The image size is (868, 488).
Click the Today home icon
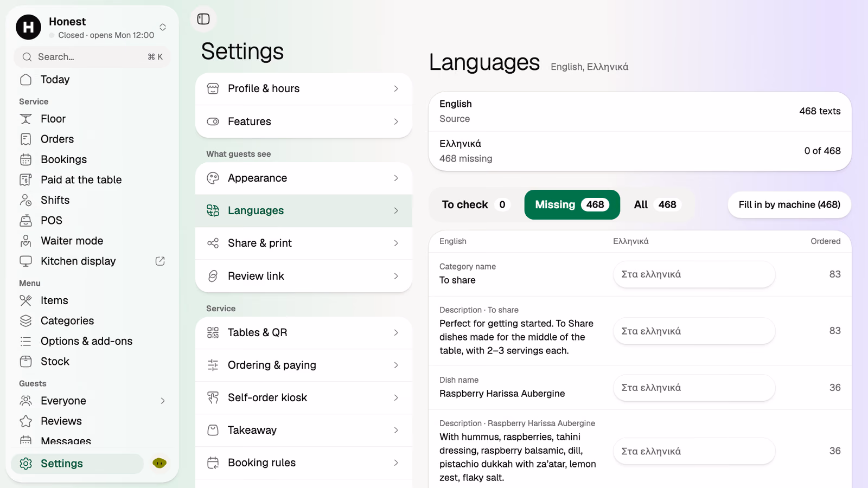[25, 80]
